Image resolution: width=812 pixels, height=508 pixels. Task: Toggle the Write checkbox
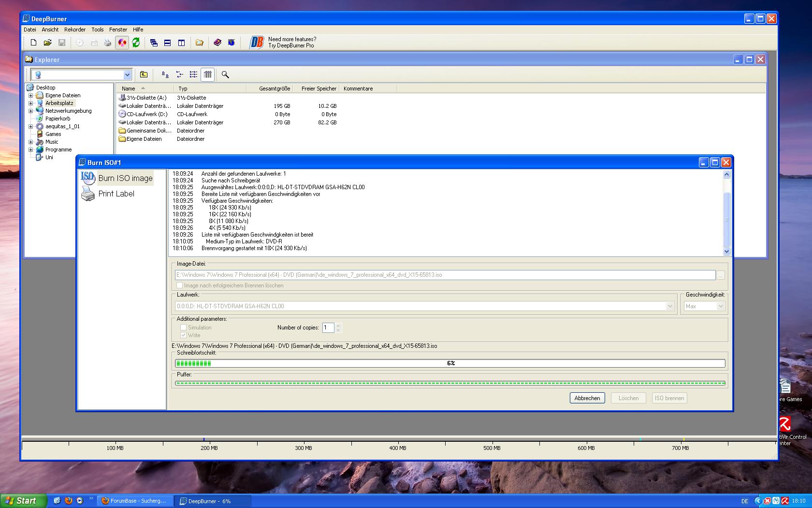183,335
